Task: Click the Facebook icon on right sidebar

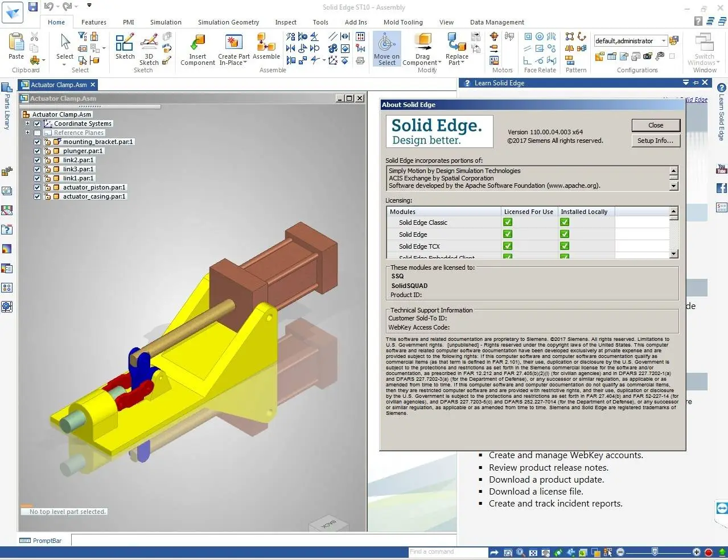Action: 721,188
